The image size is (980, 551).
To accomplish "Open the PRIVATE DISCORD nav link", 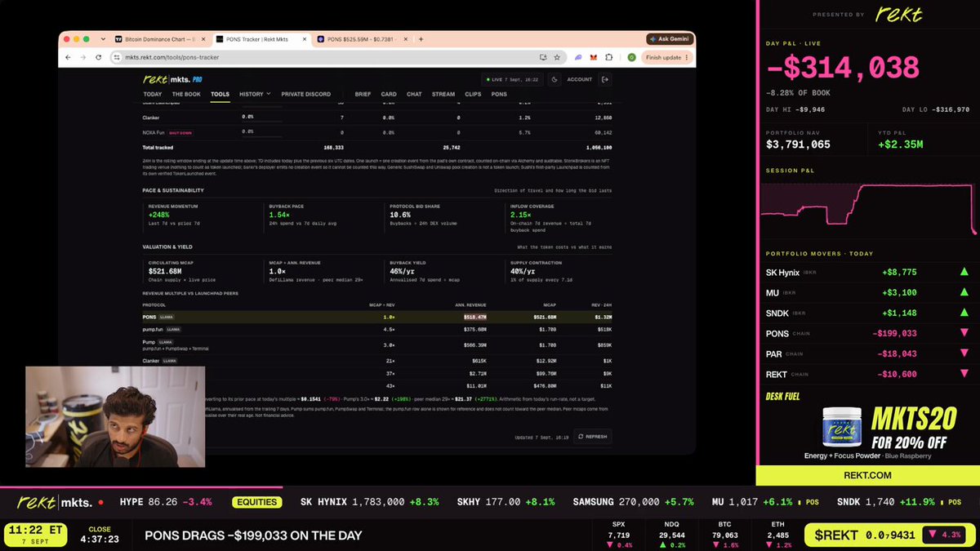I will coord(306,94).
